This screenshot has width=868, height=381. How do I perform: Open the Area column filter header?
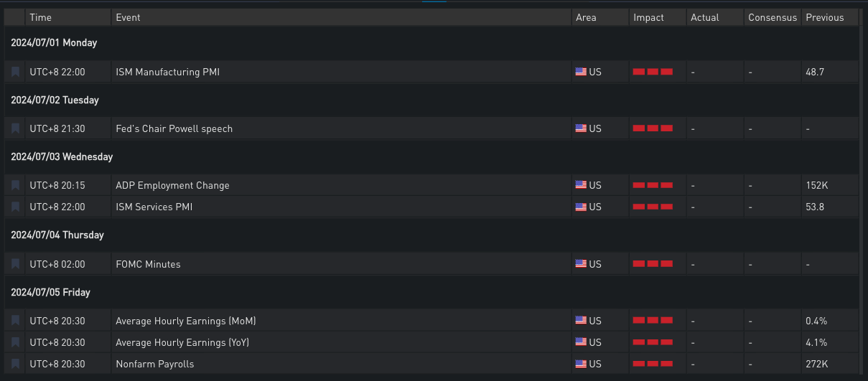586,17
